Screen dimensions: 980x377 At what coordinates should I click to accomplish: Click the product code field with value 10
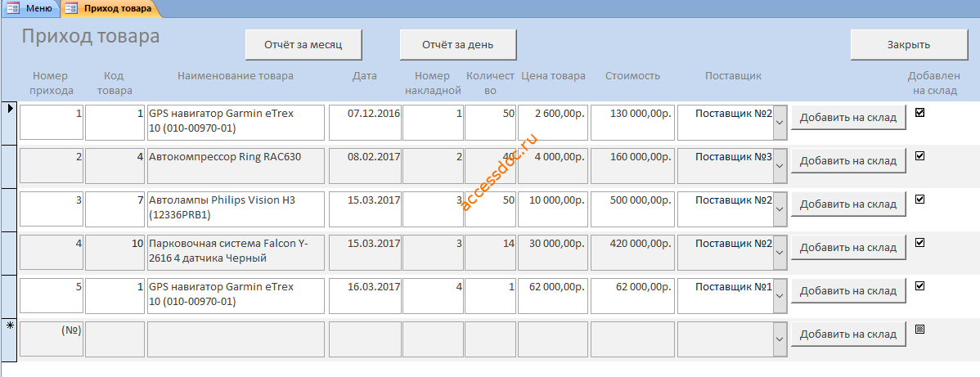[115, 253]
